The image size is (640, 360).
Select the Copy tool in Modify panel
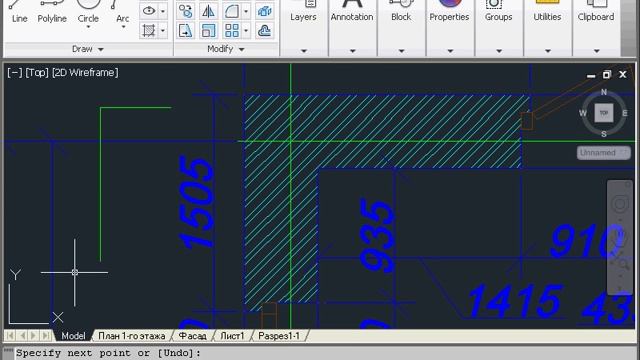tap(185, 11)
